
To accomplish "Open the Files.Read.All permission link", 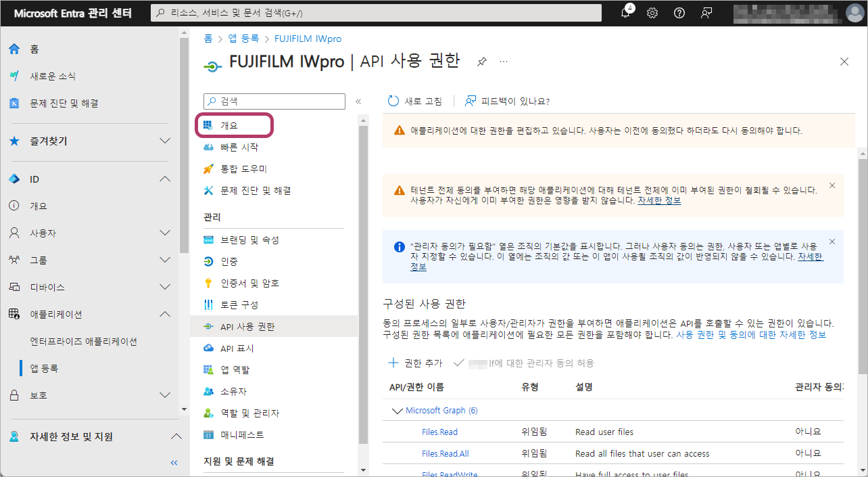I will (445, 453).
